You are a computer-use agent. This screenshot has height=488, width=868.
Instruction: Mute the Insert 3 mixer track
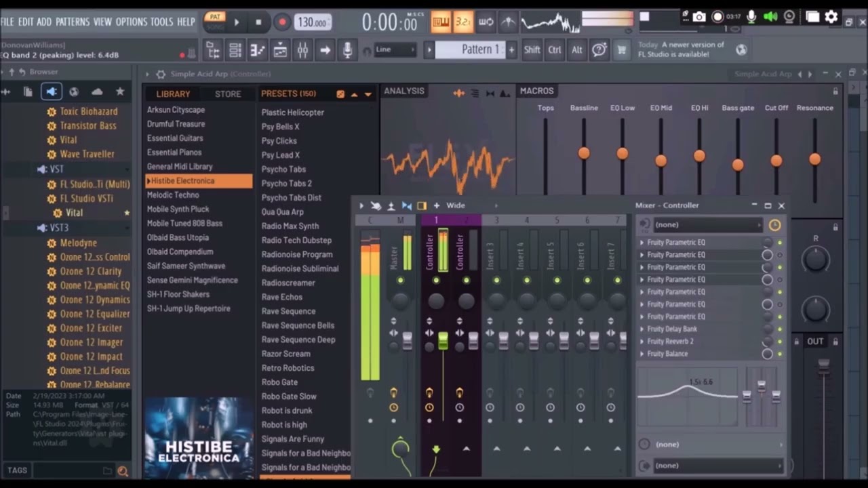[496, 280]
